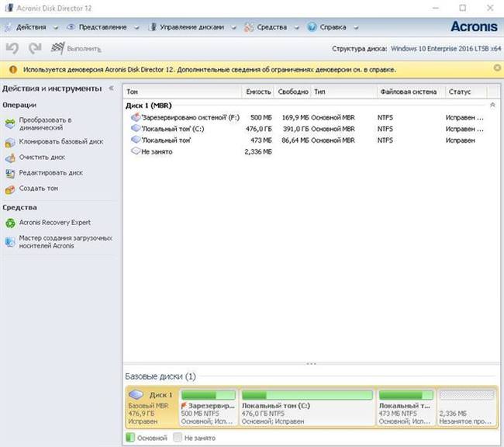Select 473 МБ NTFS partition block
This screenshot has width=504, height=447.
pos(406,407)
